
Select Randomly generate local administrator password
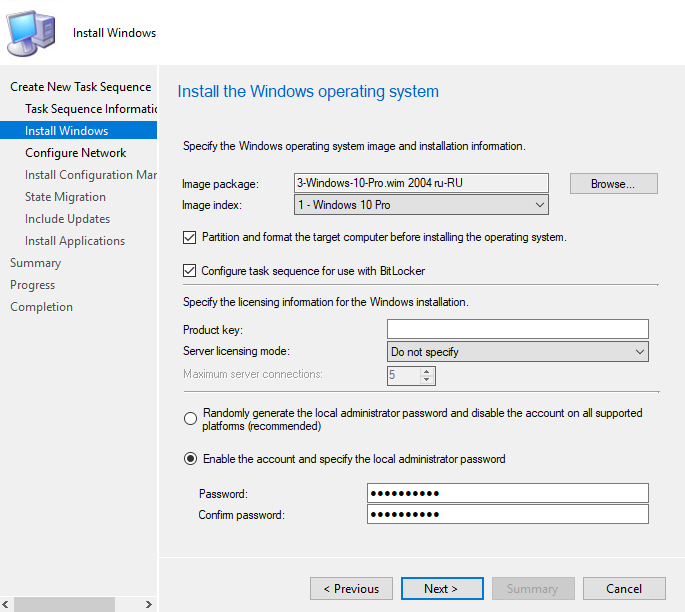(x=190, y=418)
